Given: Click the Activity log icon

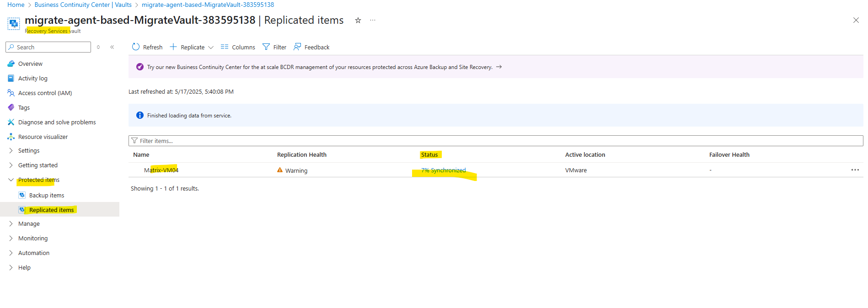Looking at the screenshot, I should click(x=11, y=78).
